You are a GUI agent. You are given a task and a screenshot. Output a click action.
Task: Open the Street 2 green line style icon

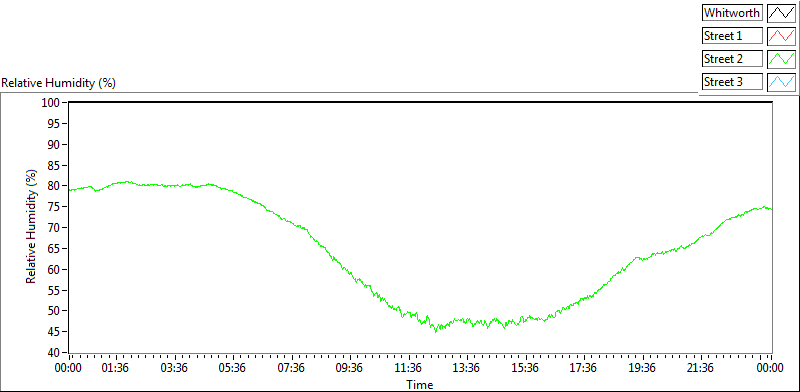tap(781, 59)
